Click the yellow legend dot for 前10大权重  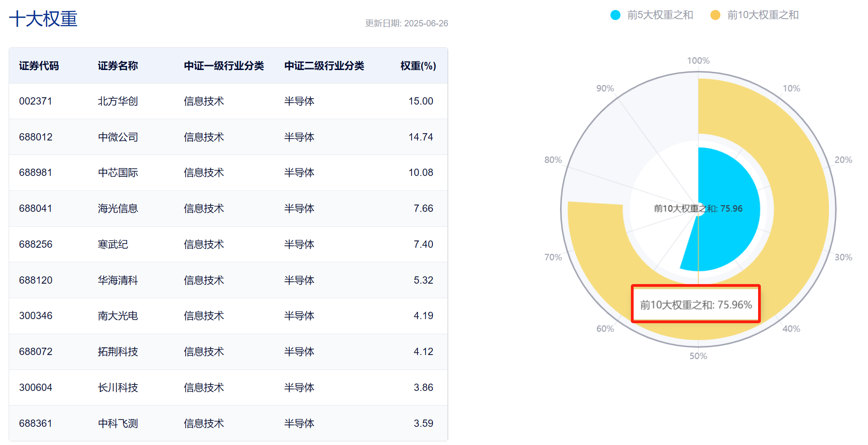coord(715,15)
